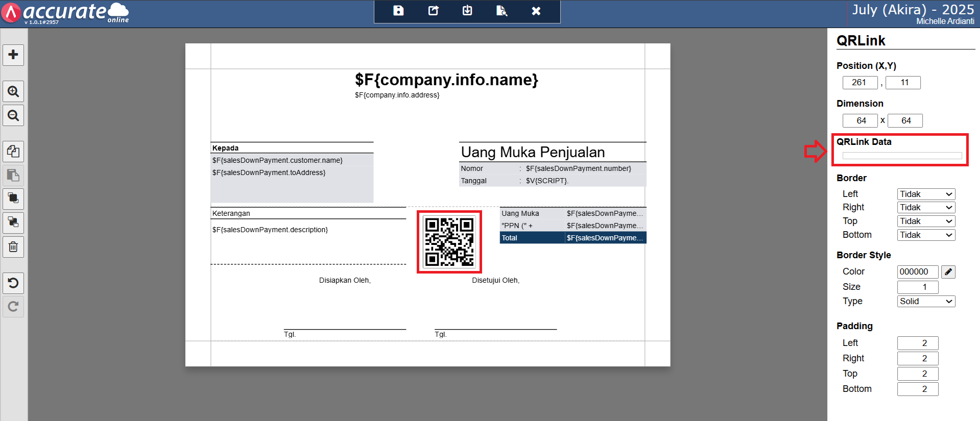
Task: Select the QR code element on canvas
Action: tap(449, 242)
